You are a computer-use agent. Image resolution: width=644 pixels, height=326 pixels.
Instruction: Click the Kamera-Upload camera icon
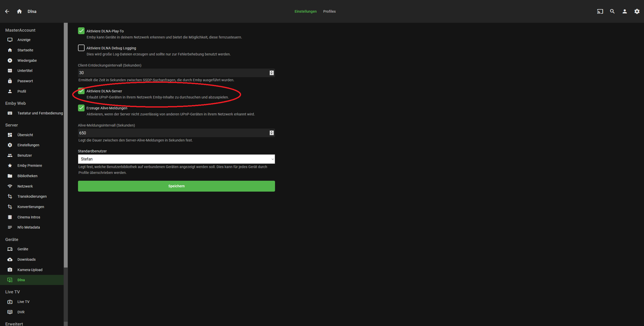pyautogui.click(x=10, y=270)
